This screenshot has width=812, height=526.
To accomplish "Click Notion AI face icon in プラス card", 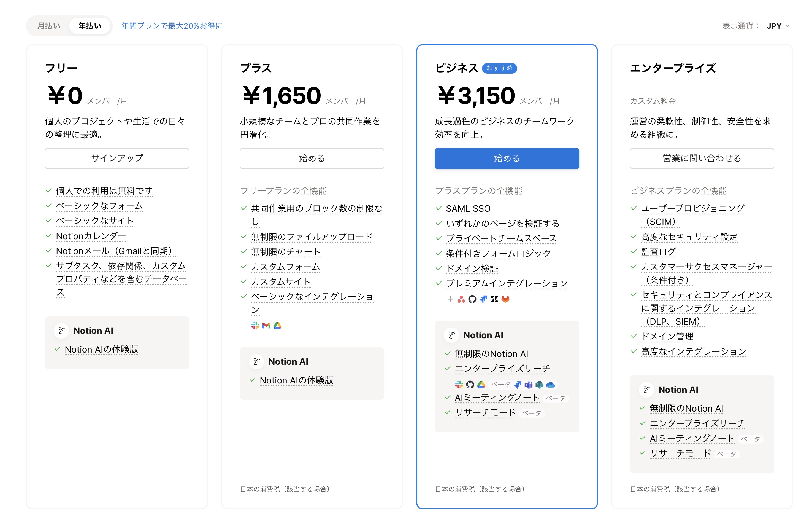I will (x=256, y=361).
